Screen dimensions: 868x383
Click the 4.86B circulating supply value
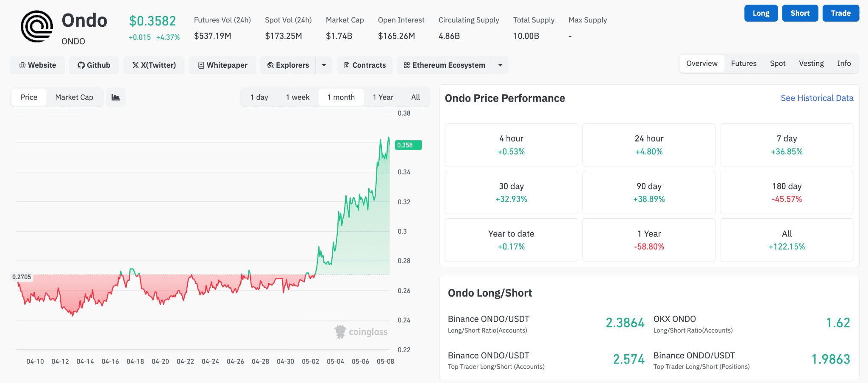(x=449, y=36)
